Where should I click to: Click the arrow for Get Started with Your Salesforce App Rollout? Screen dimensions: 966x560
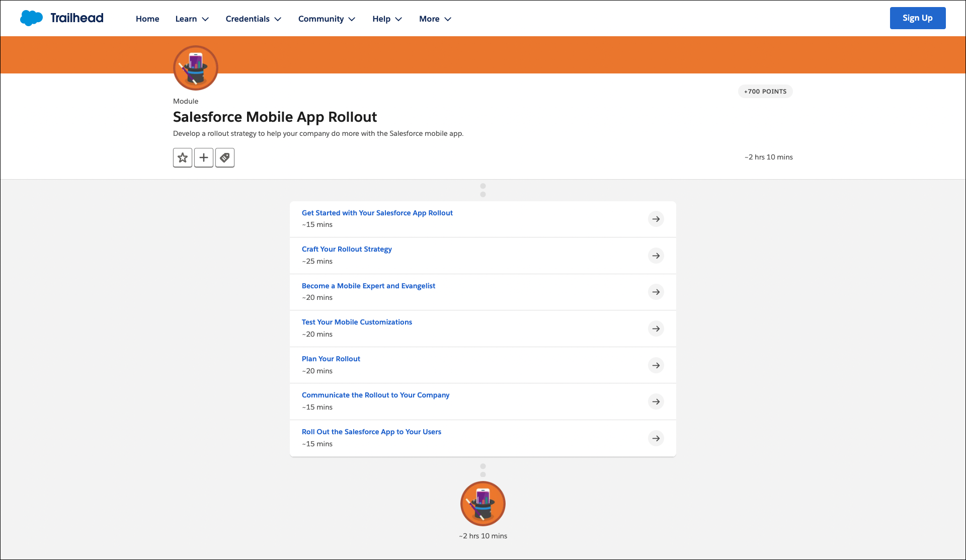click(656, 219)
